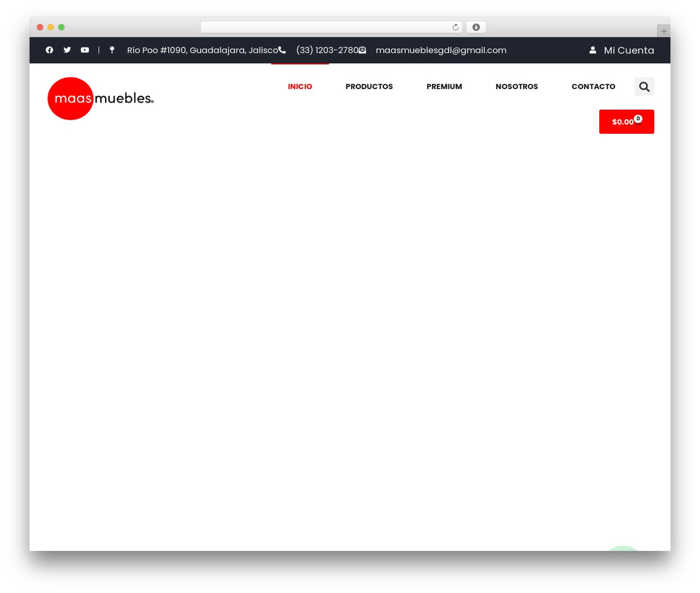This screenshot has width=700, height=593.
Task: Click the maasmueblesgdl@gmail.com email link
Action: tap(441, 50)
